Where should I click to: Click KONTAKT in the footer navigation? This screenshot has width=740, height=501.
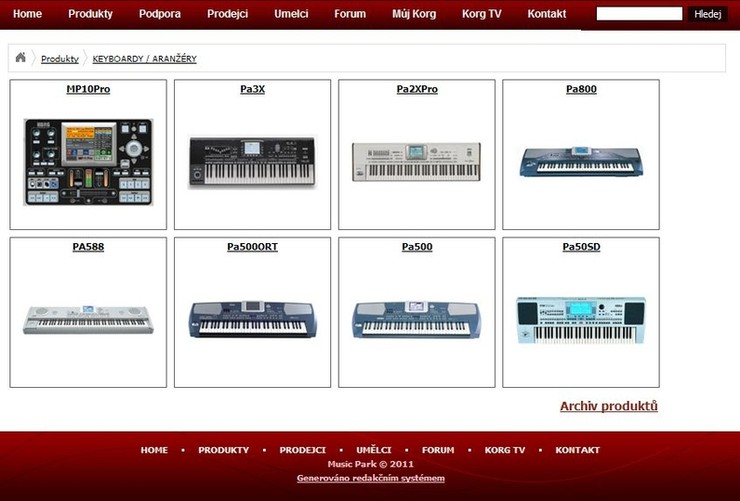point(578,450)
